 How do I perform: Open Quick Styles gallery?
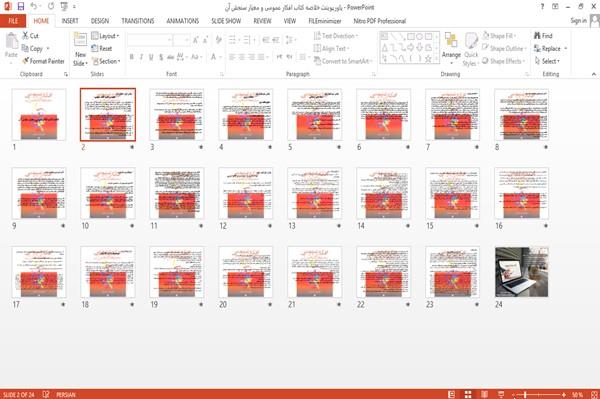[470, 50]
